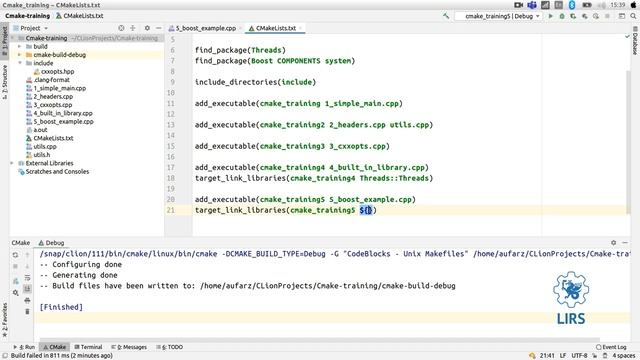
Task: Open the Run tool window tab
Action: pyautogui.click(x=24, y=347)
